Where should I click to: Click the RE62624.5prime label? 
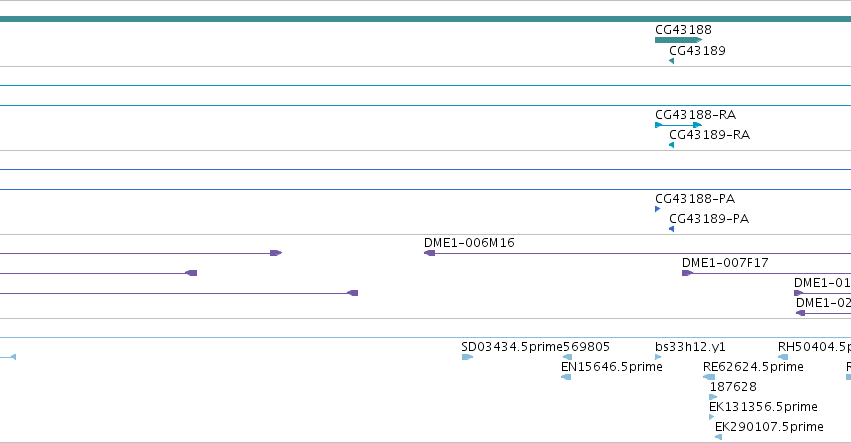tap(753, 366)
